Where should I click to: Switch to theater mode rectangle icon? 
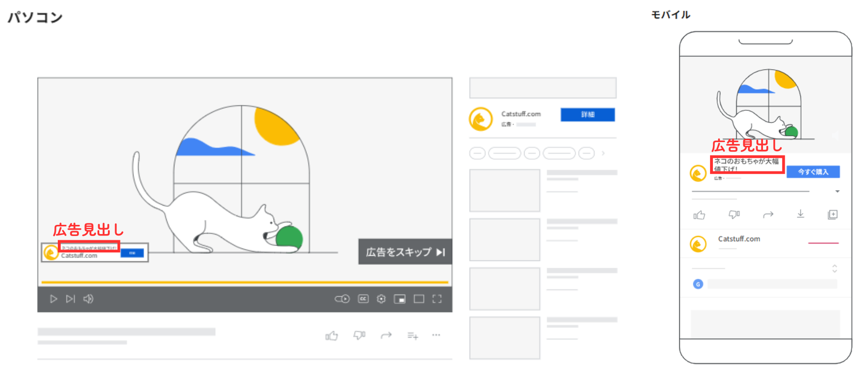click(x=419, y=299)
